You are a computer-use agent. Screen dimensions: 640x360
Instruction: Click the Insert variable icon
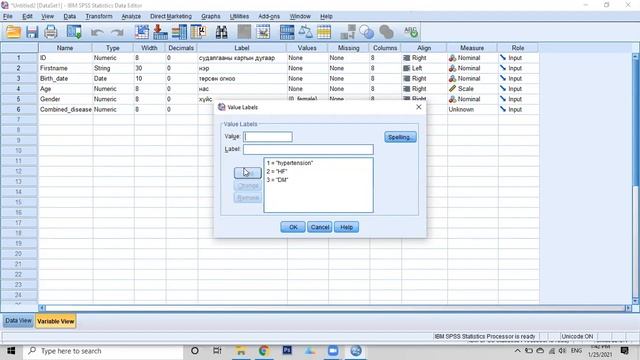click(x=263, y=32)
